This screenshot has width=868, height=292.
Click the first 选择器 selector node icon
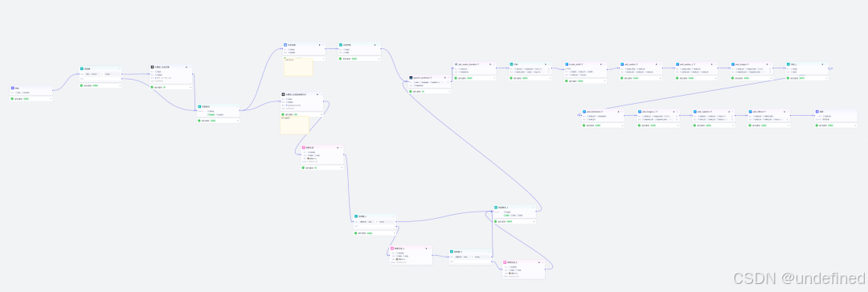coord(82,68)
